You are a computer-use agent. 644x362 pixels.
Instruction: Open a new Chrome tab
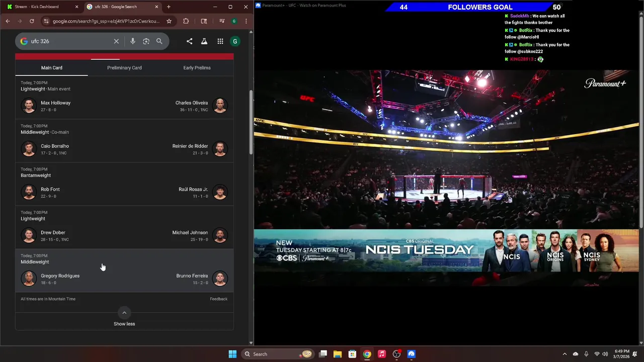pyautogui.click(x=169, y=7)
